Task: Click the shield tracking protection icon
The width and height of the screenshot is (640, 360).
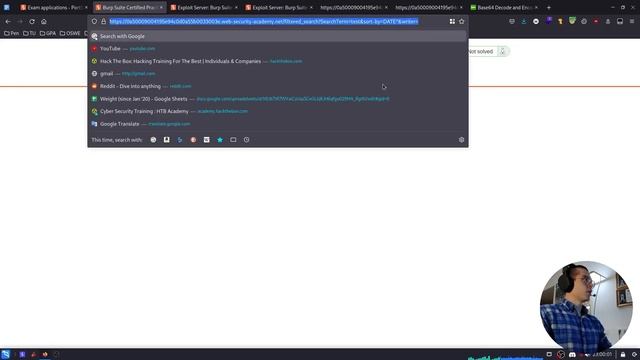Action: pyautogui.click(x=94, y=21)
